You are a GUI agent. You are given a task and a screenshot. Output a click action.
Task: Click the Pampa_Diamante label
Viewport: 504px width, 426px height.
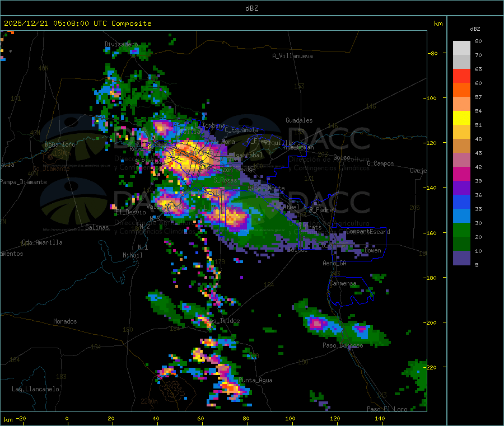(x=23, y=182)
